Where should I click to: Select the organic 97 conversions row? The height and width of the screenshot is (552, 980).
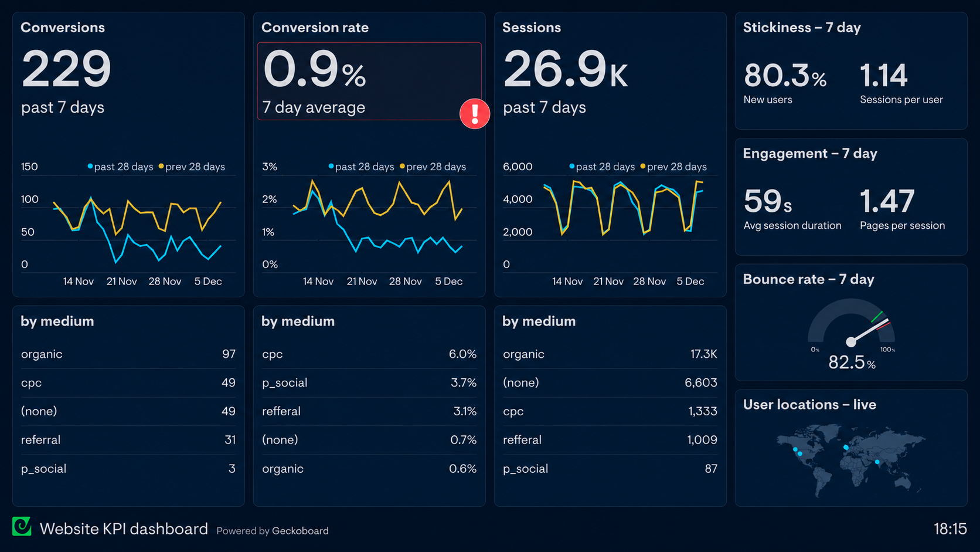pyautogui.click(x=128, y=354)
